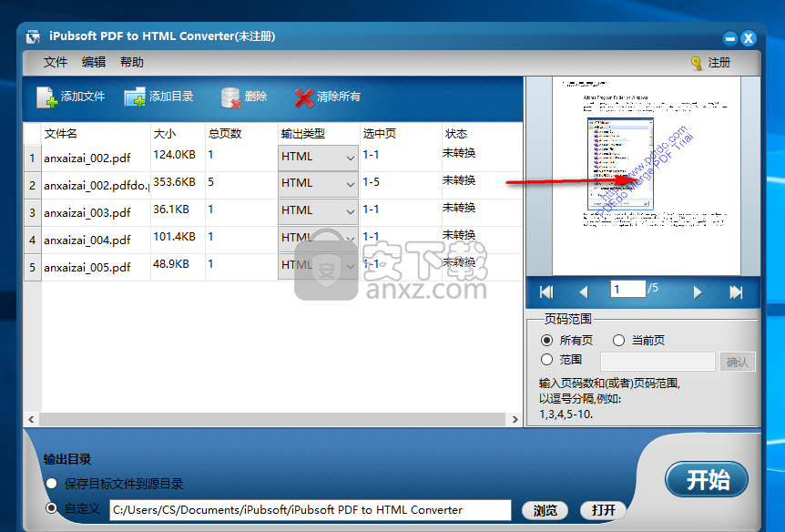Click 未转换 status for anxaizai_003.pdf
Screen dimensions: 785x532
click(x=459, y=208)
